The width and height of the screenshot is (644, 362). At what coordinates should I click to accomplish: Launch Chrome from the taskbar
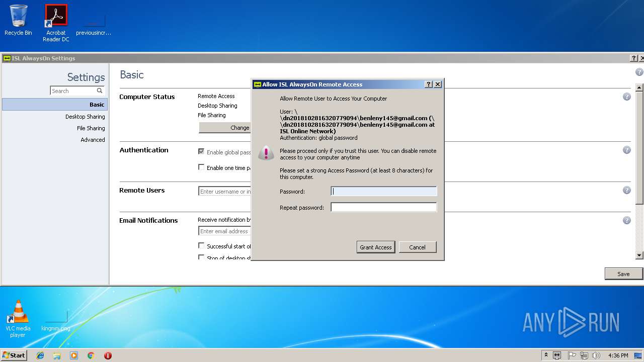91,355
